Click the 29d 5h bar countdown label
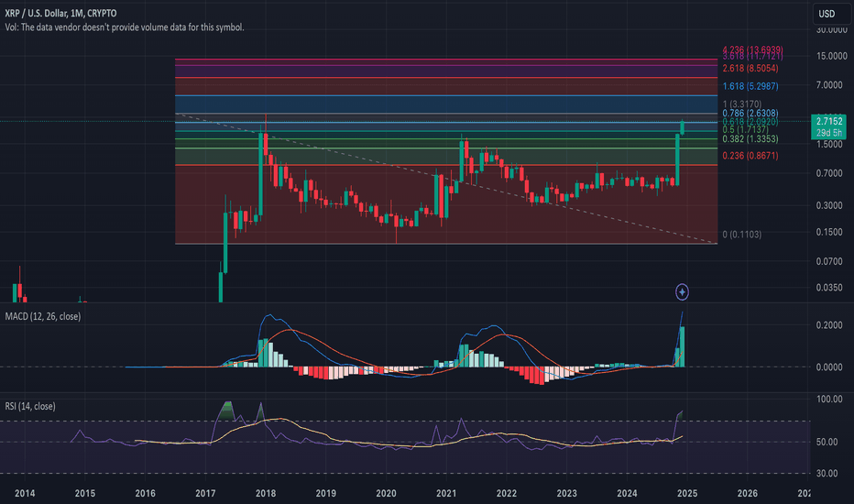The width and height of the screenshot is (854, 504). (x=829, y=133)
